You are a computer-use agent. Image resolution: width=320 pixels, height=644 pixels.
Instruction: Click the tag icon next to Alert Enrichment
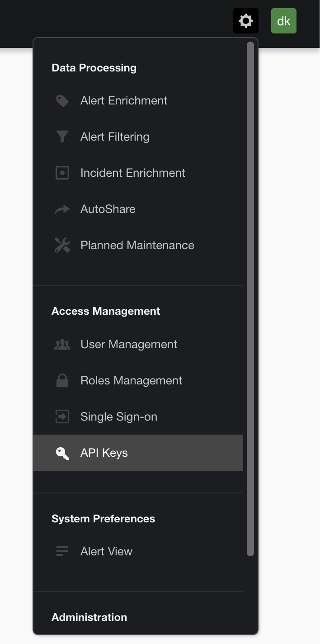click(62, 100)
